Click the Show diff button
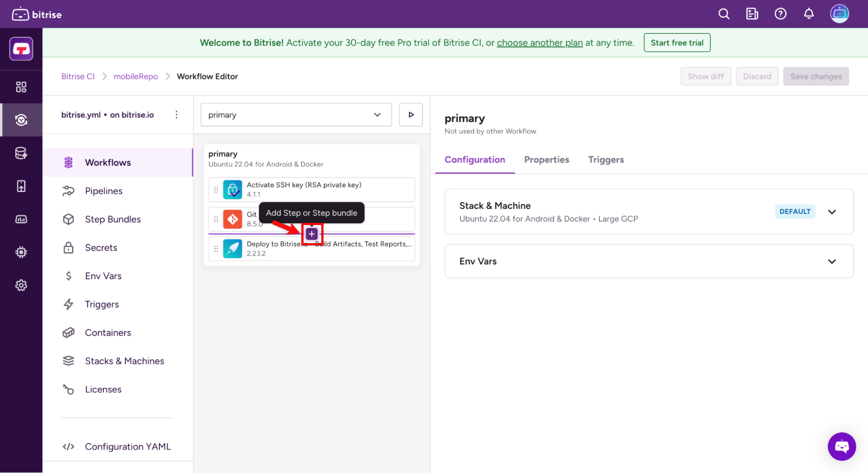Viewport: 868px width, 473px height. [x=706, y=76]
